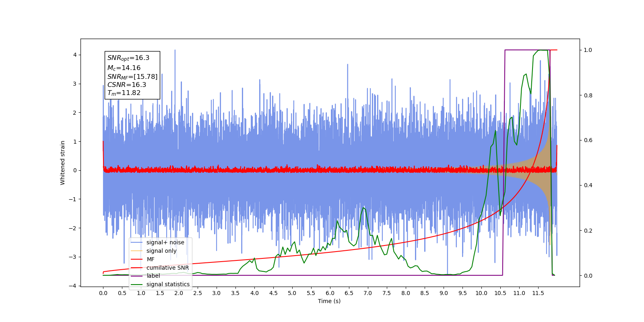Click the SNRopt=16.3 annotation text
Screen dimensions: 644x322
click(x=128, y=58)
